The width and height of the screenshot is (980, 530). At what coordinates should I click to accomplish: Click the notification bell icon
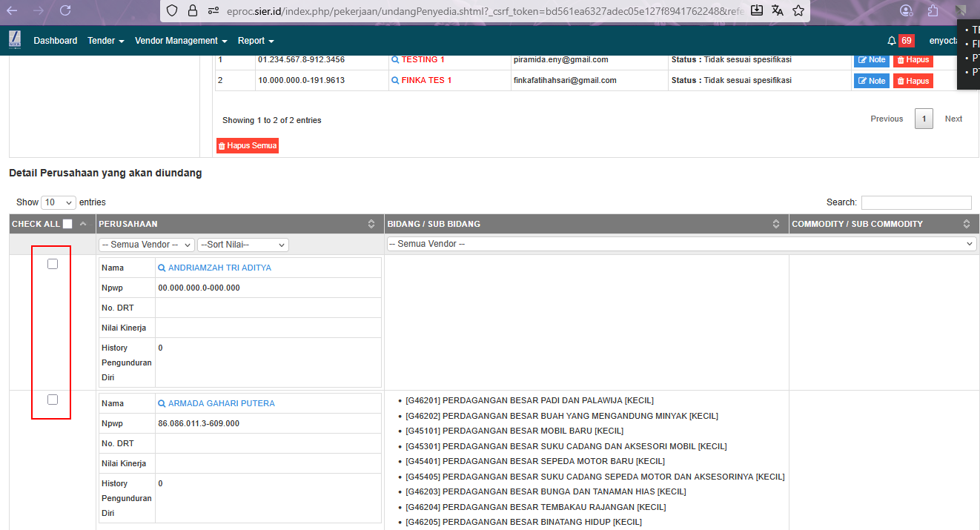point(892,41)
